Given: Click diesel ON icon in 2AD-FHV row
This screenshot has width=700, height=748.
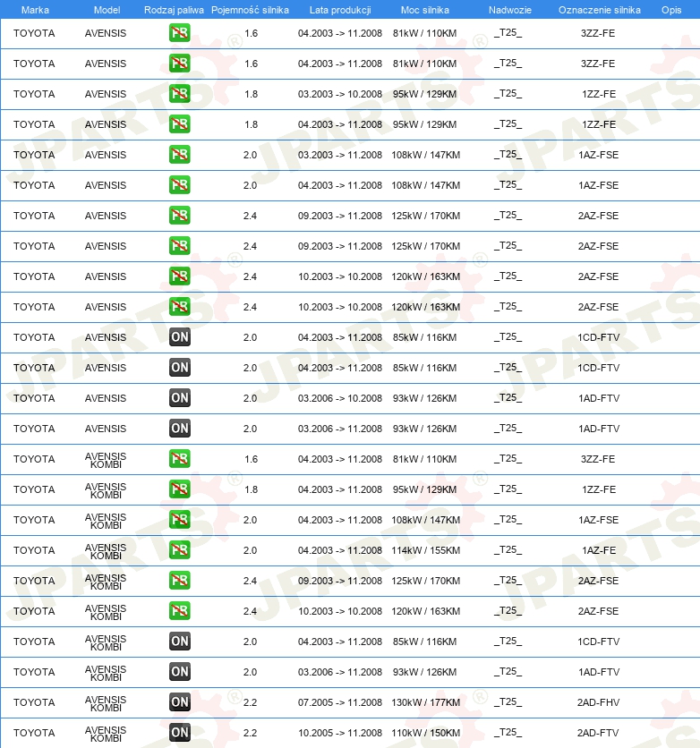Looking at the screenshot, I should 179,702.
